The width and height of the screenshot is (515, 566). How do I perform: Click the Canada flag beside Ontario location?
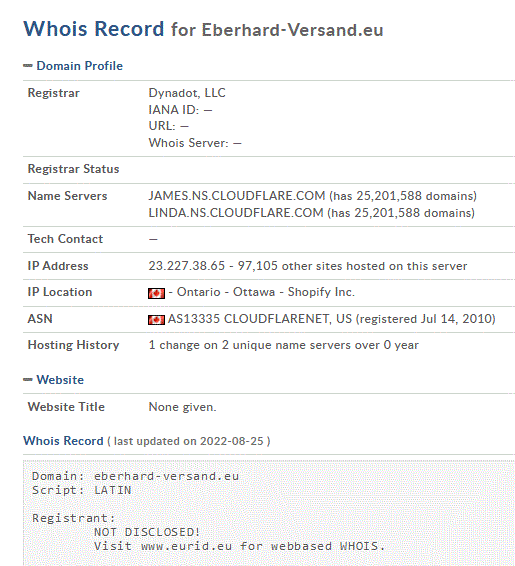(156, 293)
